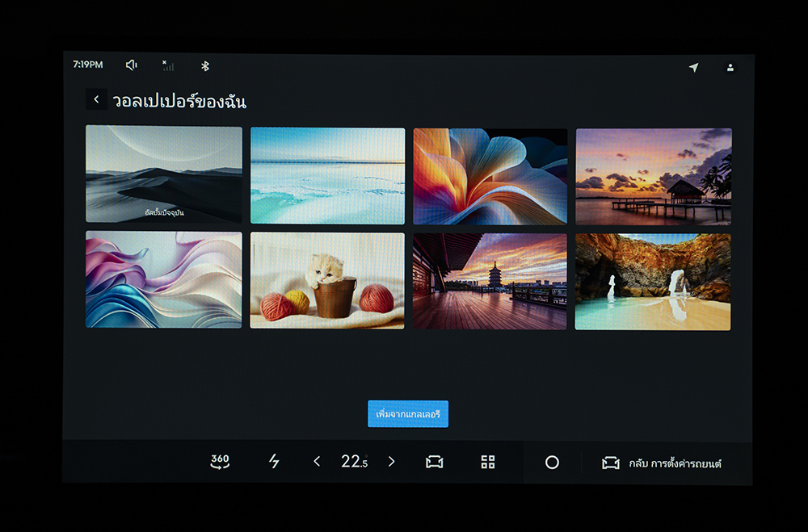The image size is (808, 532).
Task: Tap the วอลเปเปอร์ของฉัน title
Action: pyautogui.click(x=179, y=101)
